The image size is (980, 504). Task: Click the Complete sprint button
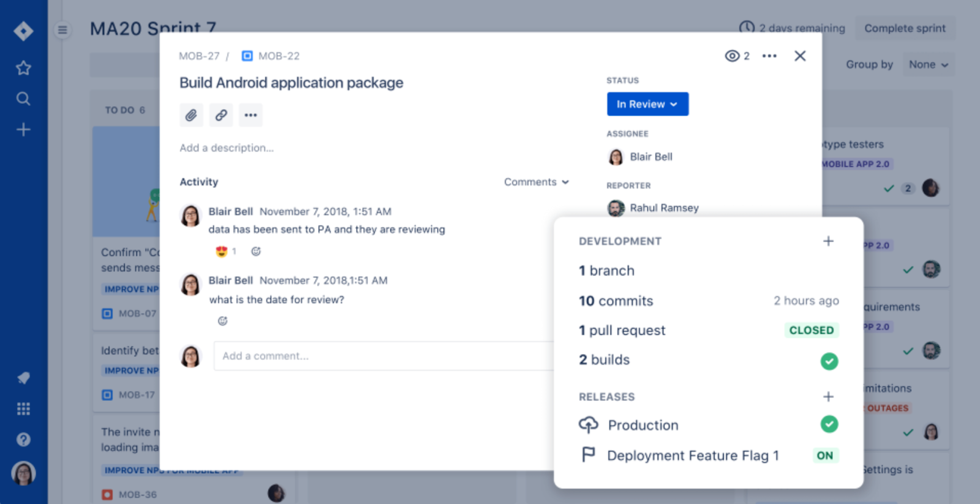coord(905,28)
